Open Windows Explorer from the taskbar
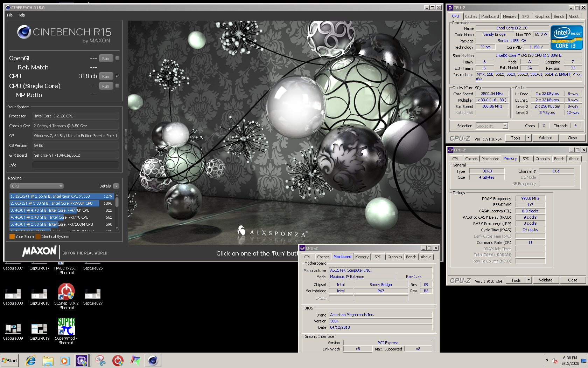Viewport: 588px width, 368px height. click(48, 360)
